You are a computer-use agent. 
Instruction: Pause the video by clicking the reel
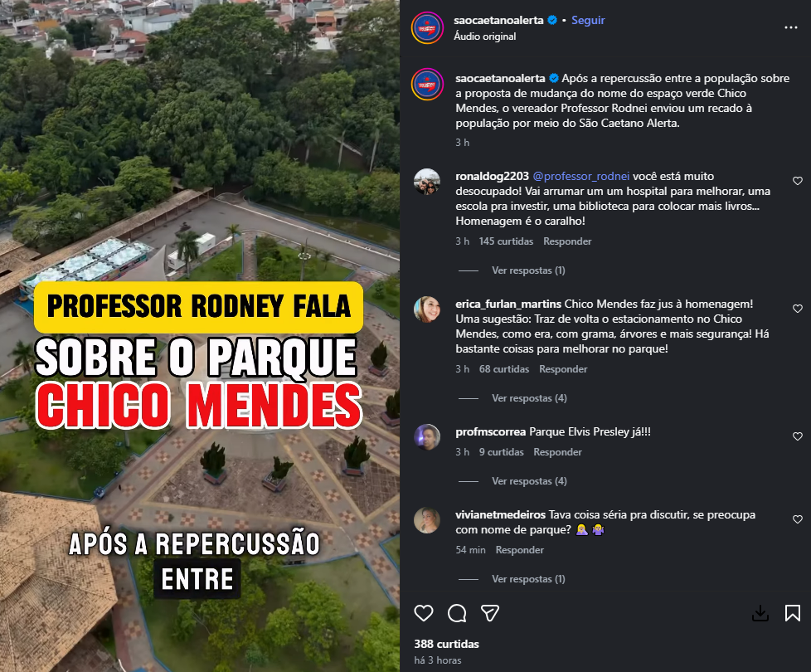tap(200, 336)
